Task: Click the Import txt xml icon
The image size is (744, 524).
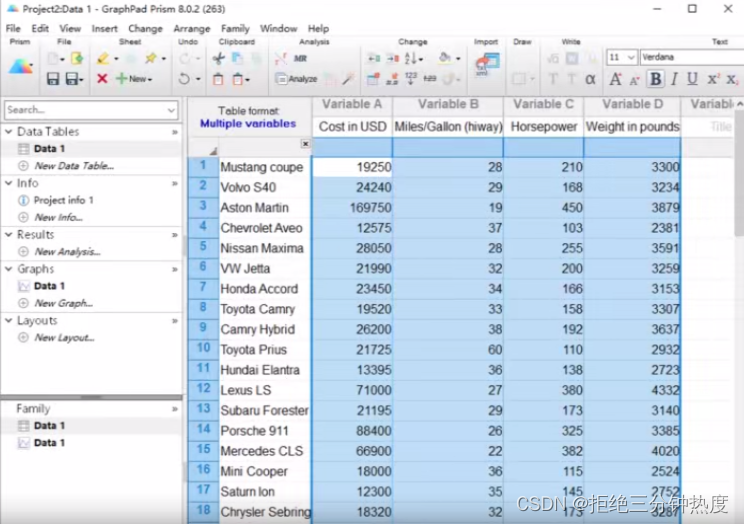Action: [487, 65]
